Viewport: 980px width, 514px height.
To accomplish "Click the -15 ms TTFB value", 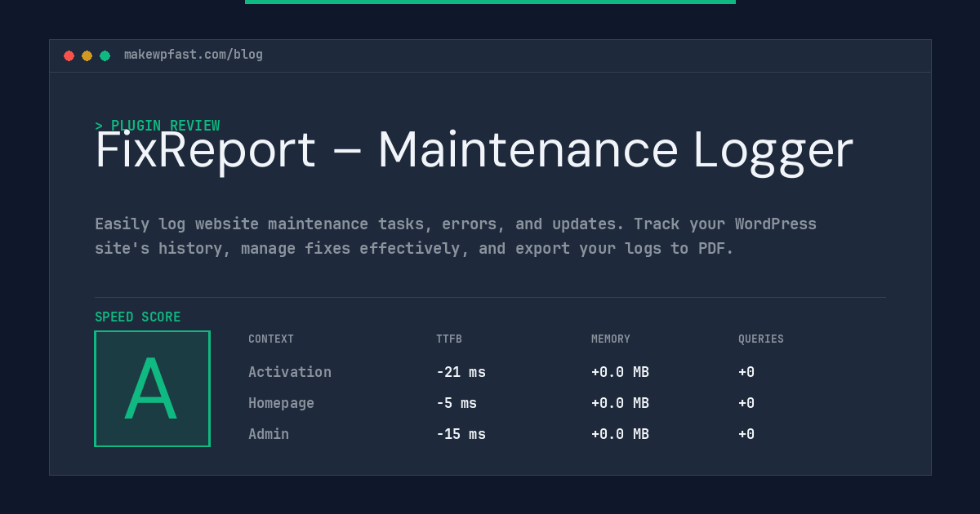I will pyautogui.click(x=461, y=434).
